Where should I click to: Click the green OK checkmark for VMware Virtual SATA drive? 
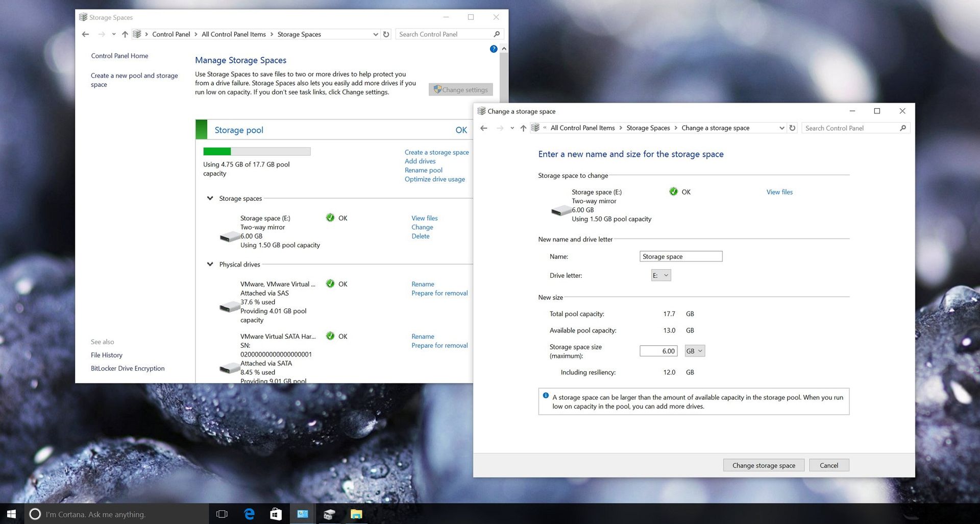(x=331, y=336)
